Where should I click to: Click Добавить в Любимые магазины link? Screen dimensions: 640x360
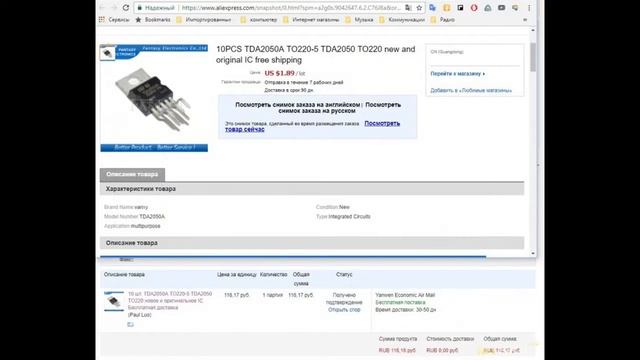pos(471,91)
